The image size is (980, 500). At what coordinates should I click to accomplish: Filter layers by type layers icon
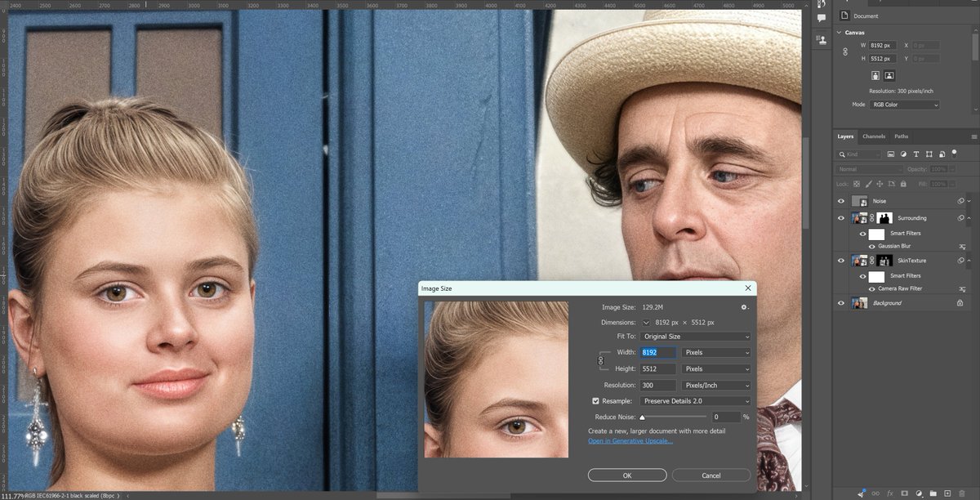click(x=916, y=154)
